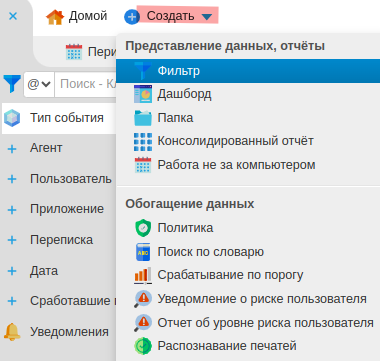Select the Приложение sidebar label
380x361 pixels.
click(67, 209)
